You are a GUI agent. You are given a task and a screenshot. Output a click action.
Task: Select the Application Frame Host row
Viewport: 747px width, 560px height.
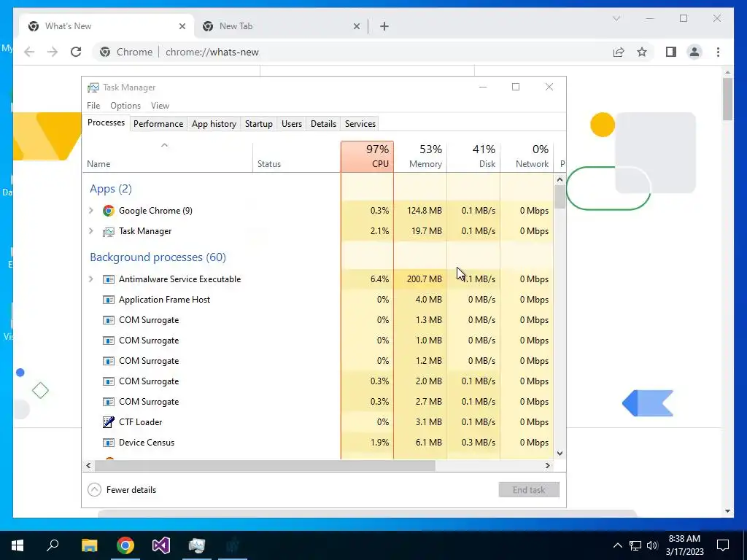(x=318, y=300)
